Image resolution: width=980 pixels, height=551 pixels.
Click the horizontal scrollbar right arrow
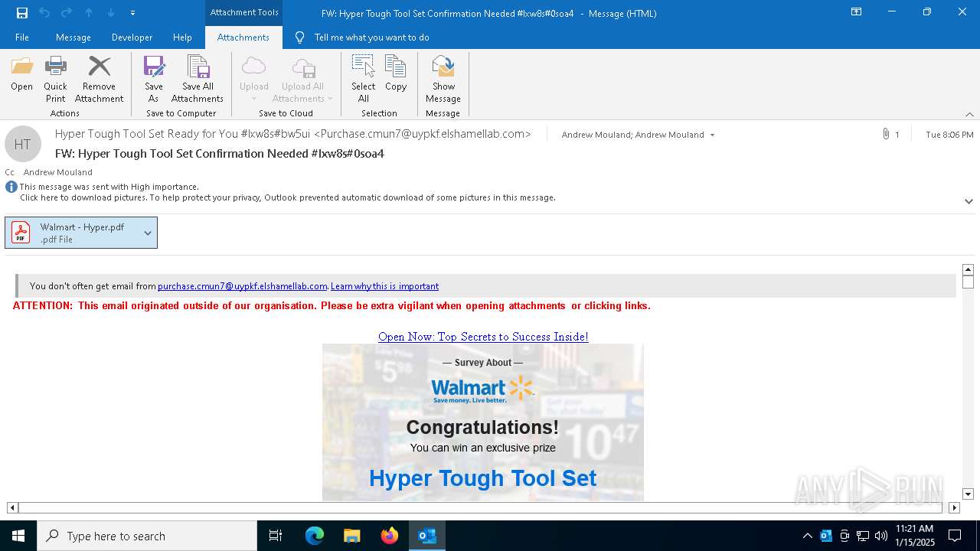tap(954, 507)
